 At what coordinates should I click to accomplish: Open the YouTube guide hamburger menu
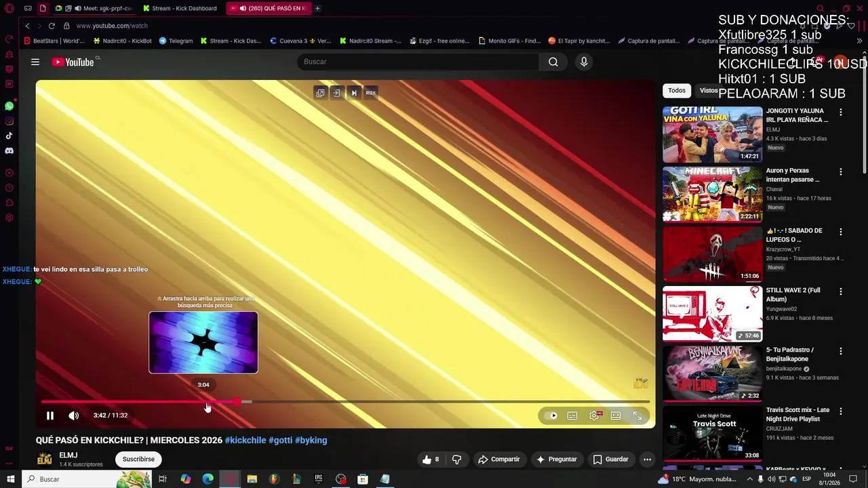point(35,62)
